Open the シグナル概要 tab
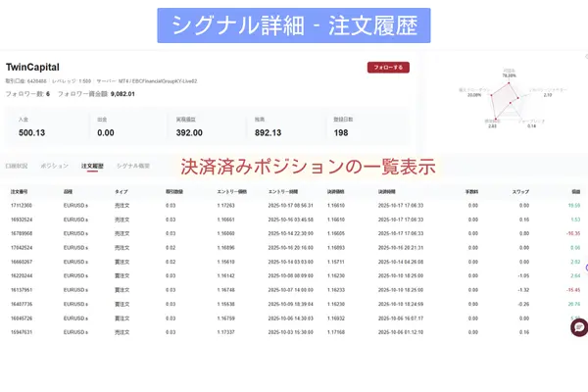588x392 pixels. 133,167
